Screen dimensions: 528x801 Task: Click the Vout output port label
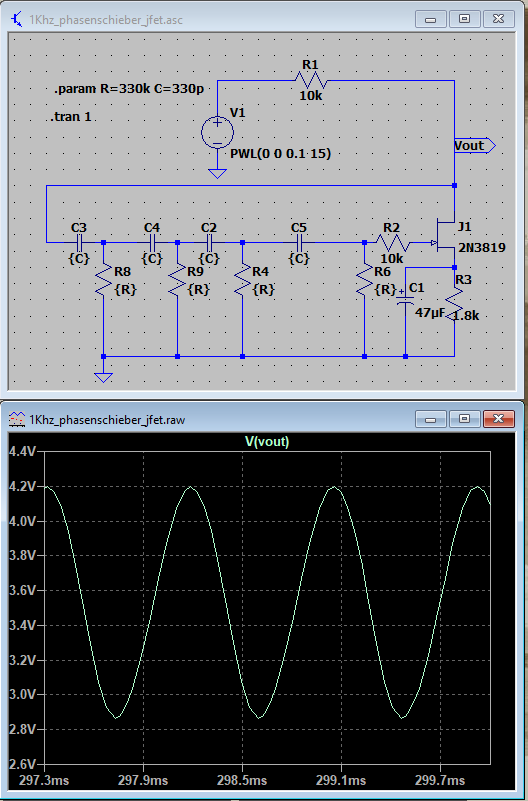click(x=474, y=146)
